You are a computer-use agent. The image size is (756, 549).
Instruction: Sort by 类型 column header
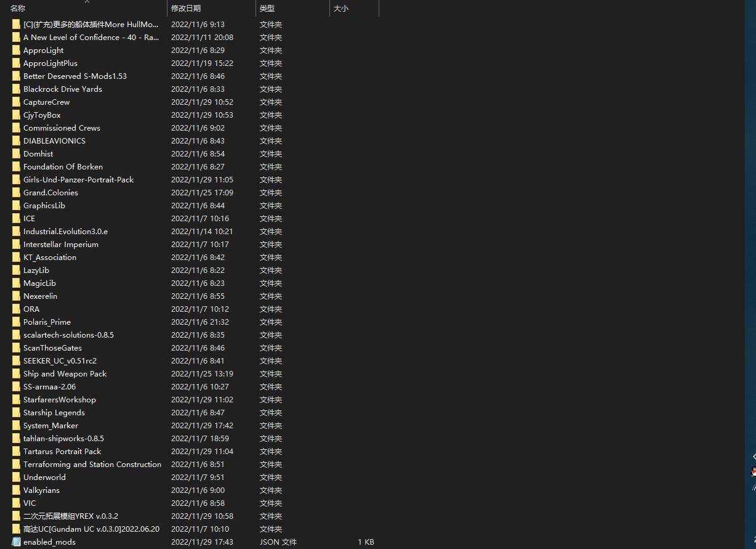tap(267, 9)
